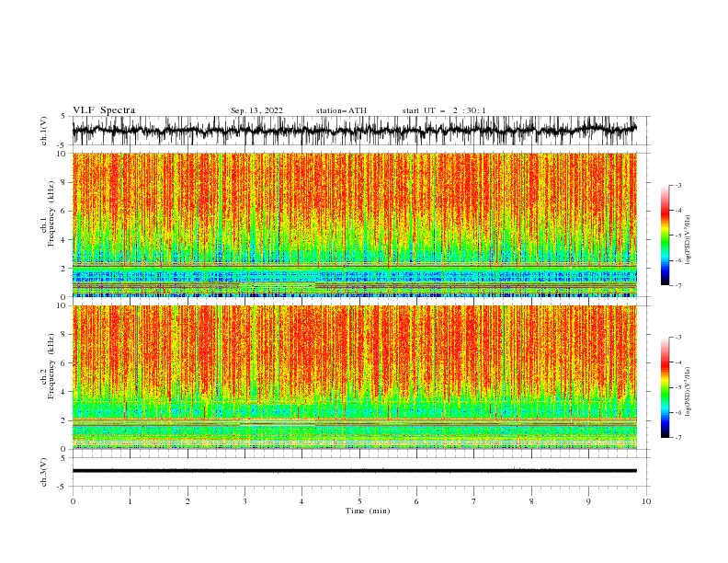
Task: Click the "station=ATH" header label
Action: [x=341, y=110]
